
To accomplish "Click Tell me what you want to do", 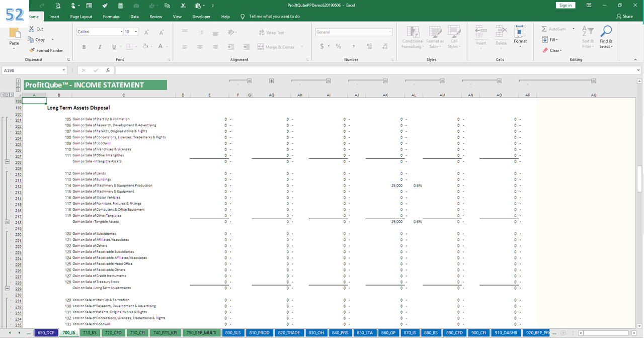I will [x=274, y=17].
